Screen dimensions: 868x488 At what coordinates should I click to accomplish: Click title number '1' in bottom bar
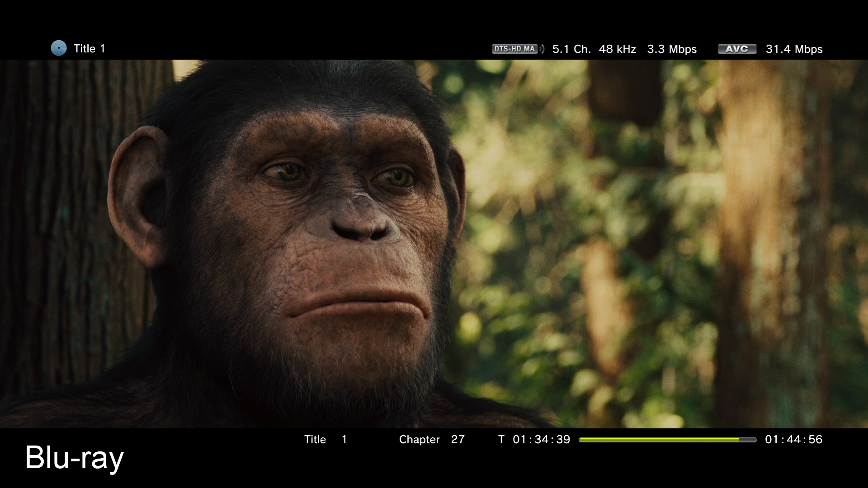tap(344, 440)
